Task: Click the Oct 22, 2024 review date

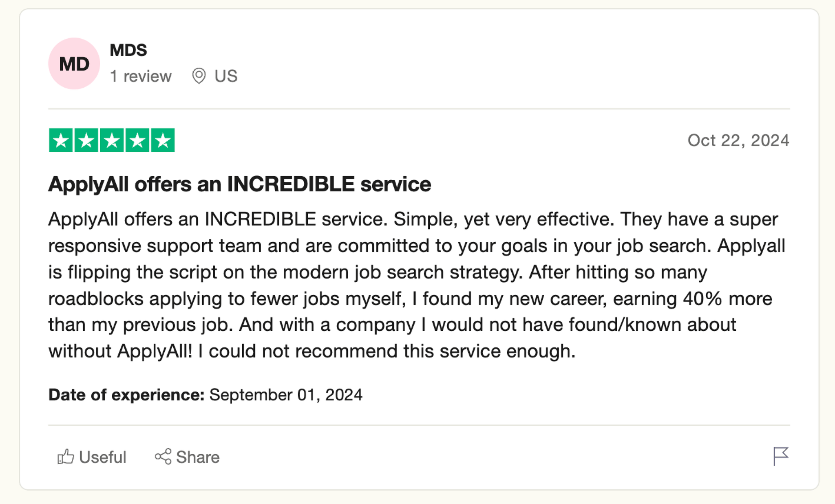Action: pyautogui.click(x=738, y=140)
